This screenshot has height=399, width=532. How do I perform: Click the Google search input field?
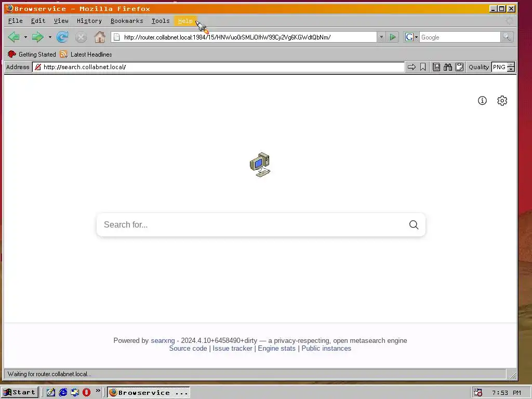[x=460, y=37]
